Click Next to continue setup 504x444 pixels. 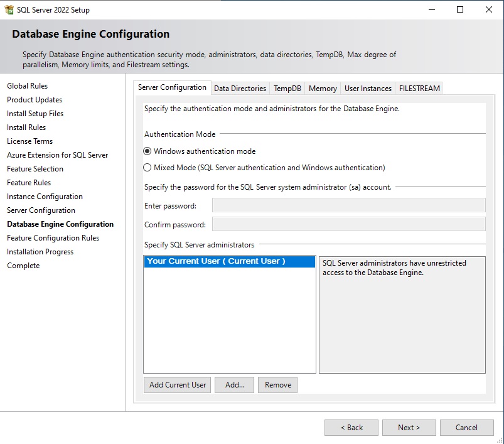tap(409, 428)
